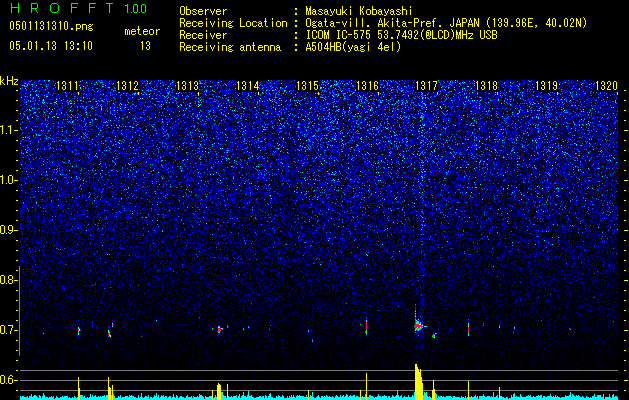Click the Receiving Location label

[x=233, y=23]
